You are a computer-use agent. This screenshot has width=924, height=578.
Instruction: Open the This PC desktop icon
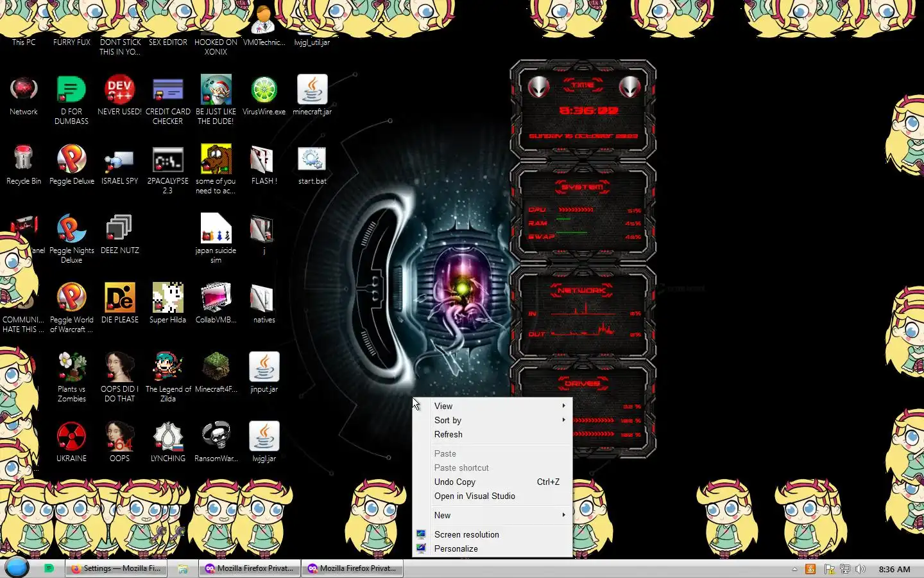click(24, 42)
